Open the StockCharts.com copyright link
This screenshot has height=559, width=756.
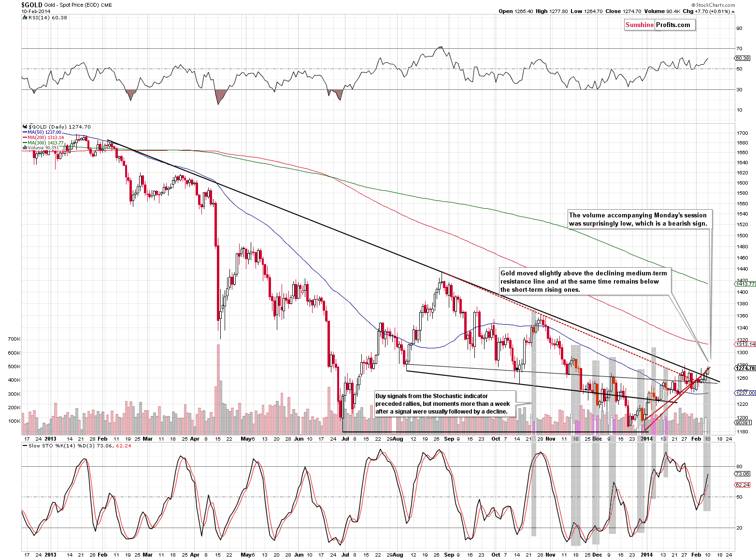click(x=713, y=5)
